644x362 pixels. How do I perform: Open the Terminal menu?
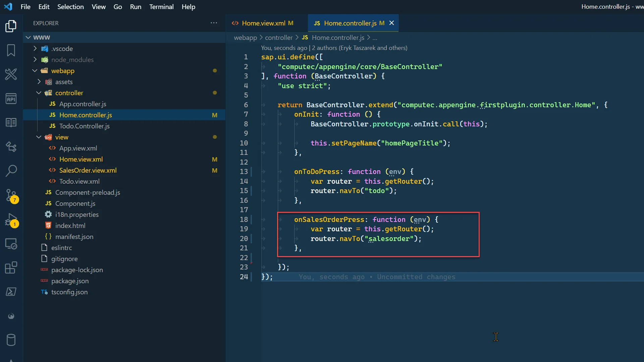[161, 7]
